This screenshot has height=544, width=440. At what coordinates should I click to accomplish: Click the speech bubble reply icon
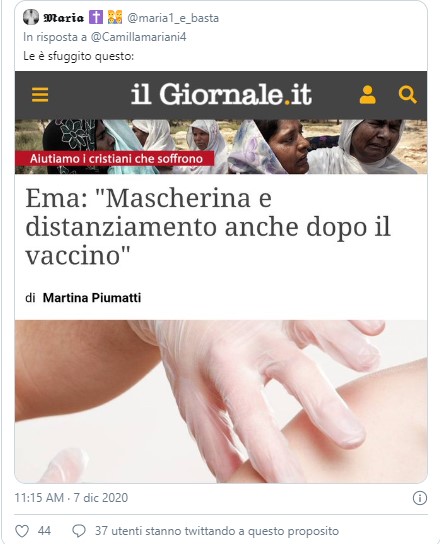coord(79,531)
